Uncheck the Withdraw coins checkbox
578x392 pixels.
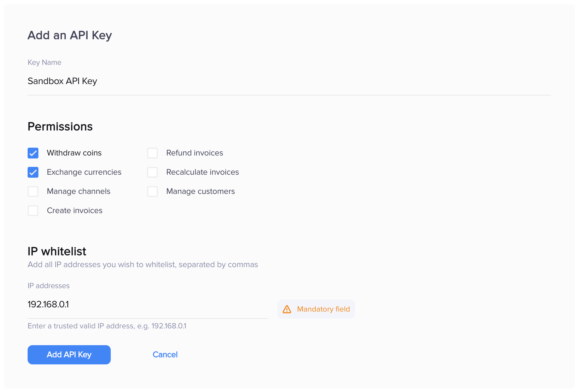[x=33, y=153]
